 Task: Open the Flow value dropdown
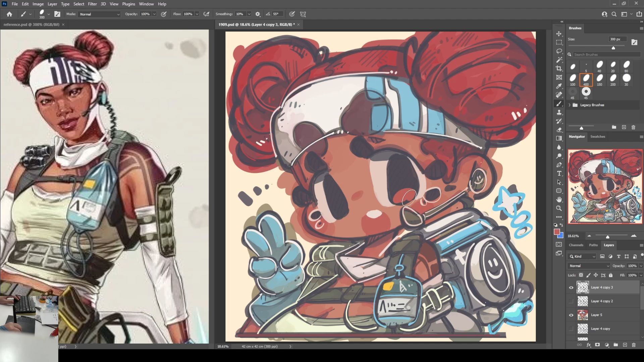click(x=197, y=14)
